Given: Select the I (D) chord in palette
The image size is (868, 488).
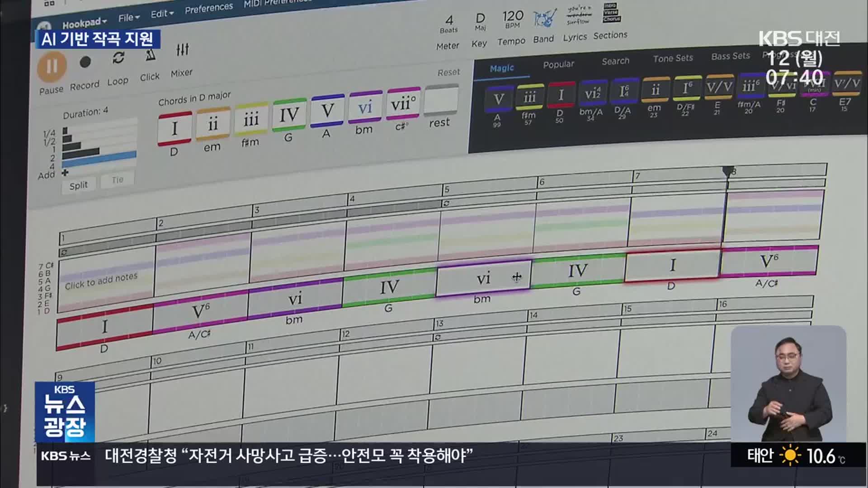Looking at the screenshot, I should (175, 129).
